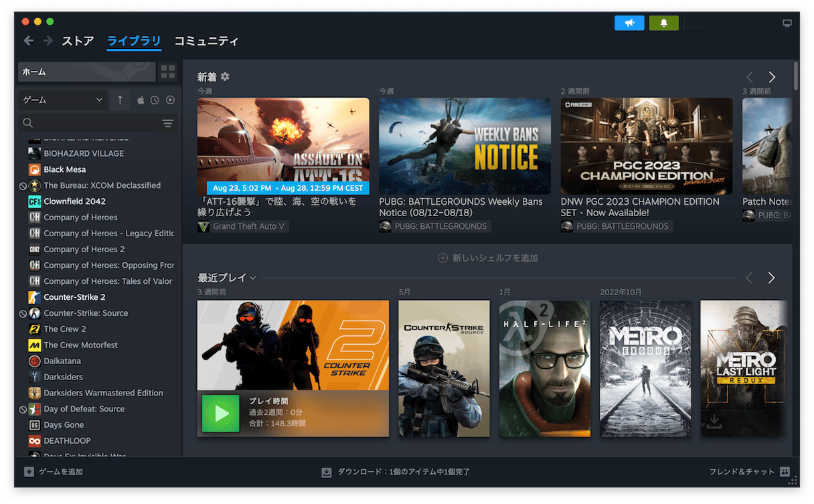Image resolution: width=814 pixels, height=504 pixels.
Task: Click the Black Mesa game icon
Action: [x=35, y=169]
